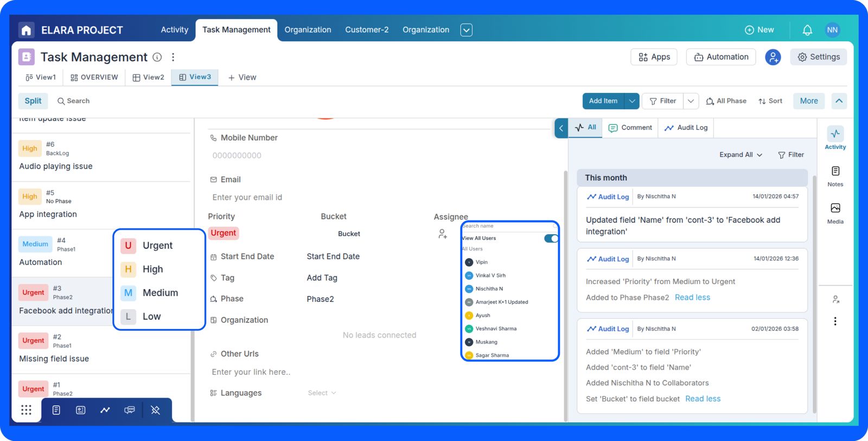The height and width of the screenshot is (441, 868).
Task: Open the Automation button
Action: (721, 57)
